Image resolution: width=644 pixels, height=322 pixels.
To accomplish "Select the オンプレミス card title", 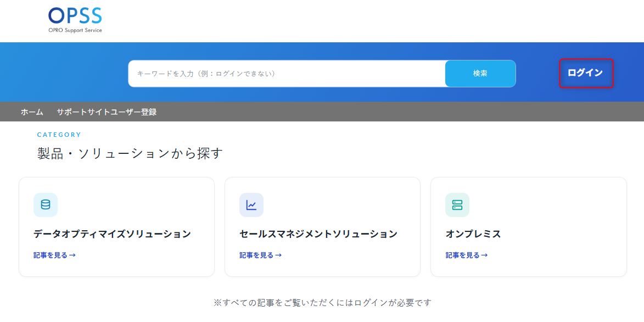I will click(473, 235).
